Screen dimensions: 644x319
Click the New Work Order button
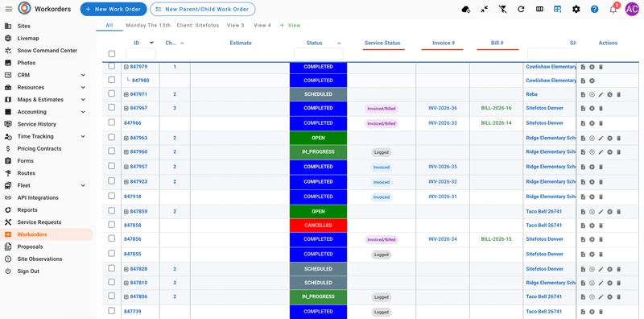(114, 9)
